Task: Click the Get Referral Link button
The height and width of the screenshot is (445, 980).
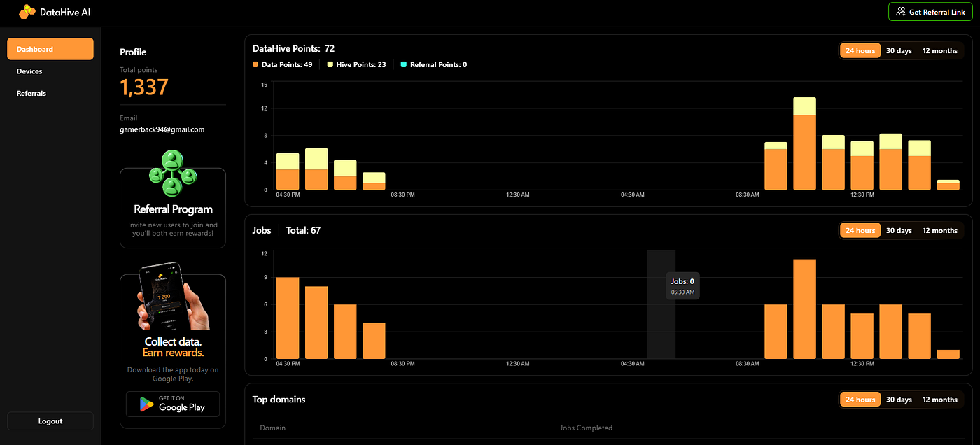Action: click(x=930, y=12)
